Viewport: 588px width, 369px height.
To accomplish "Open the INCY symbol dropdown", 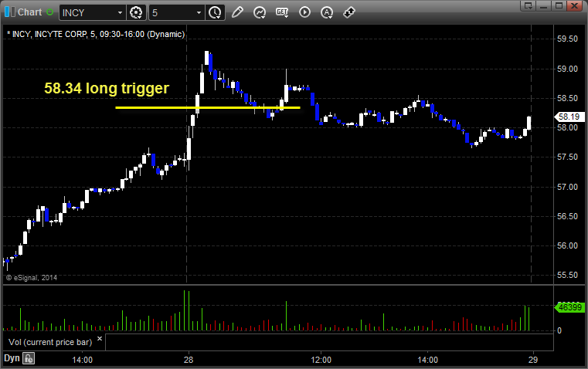I will (120, 12).
